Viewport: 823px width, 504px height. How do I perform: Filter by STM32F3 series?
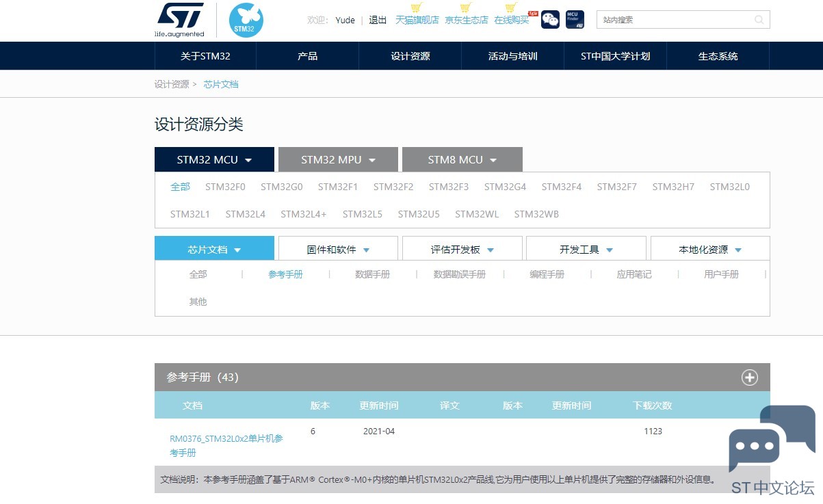click(x=449, y=187)
